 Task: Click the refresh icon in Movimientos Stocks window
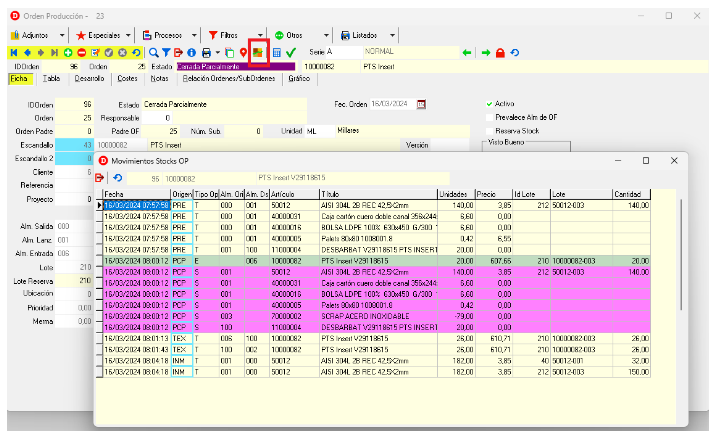[117, 178]
